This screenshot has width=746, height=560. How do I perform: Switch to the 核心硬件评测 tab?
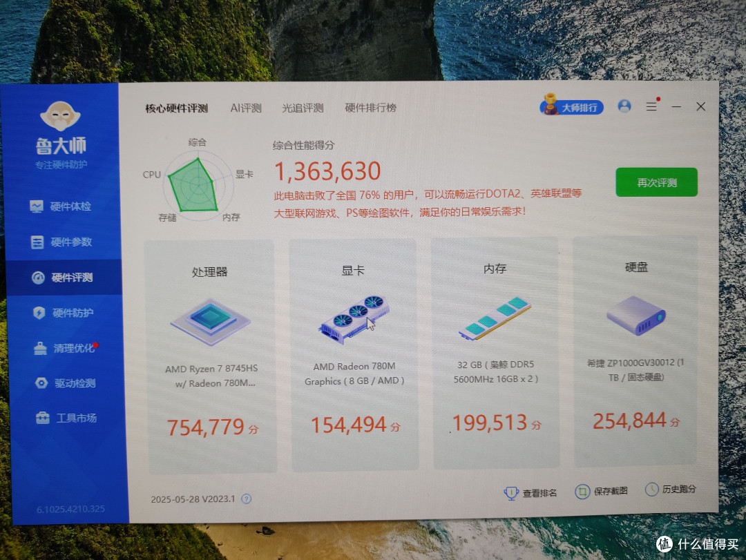point(177,108)
